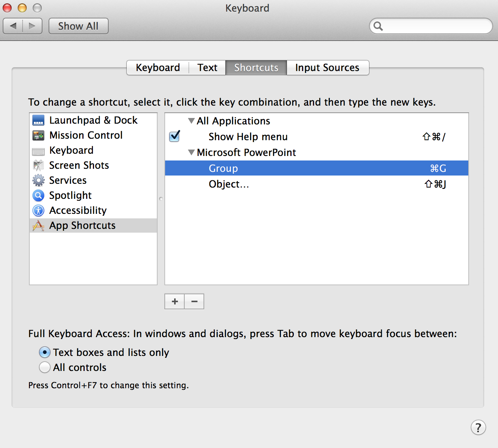Click the disclosure triangle beside Show Help menu group
This screenshot has width=498, height=448.
[191, 121]
